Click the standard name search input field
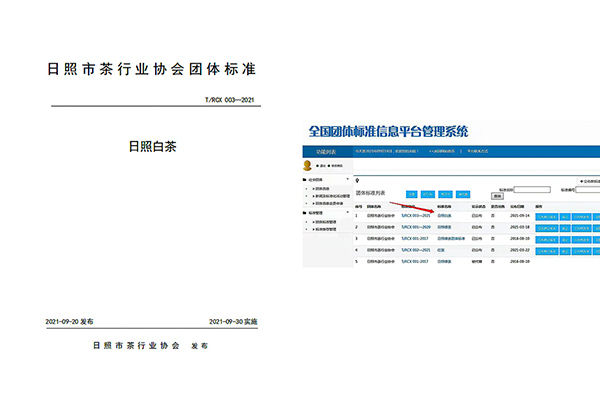The image size is (600, 408). tap(531, 188)
